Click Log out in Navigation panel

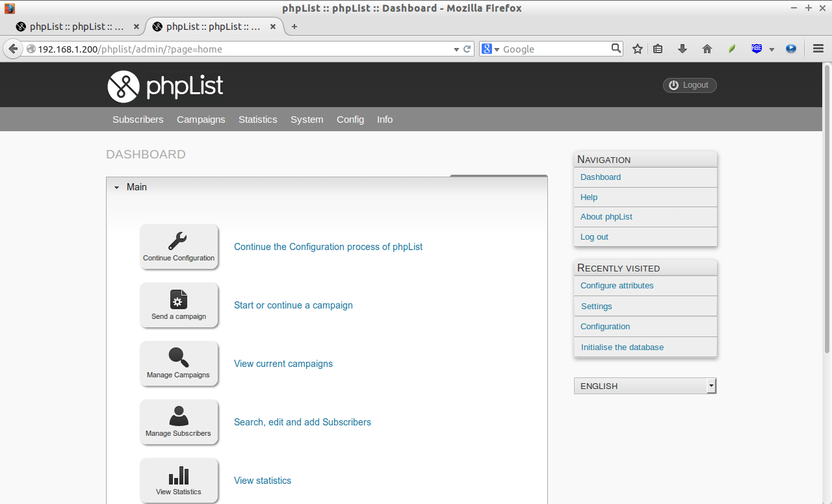click(x=594, y=237)
